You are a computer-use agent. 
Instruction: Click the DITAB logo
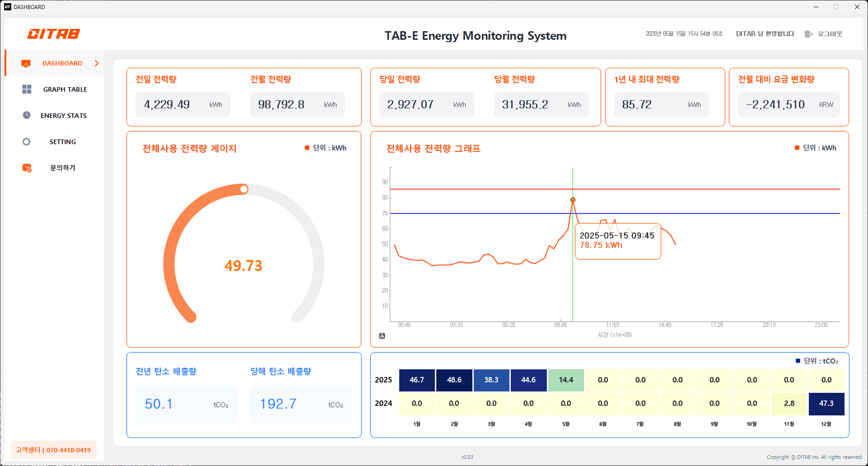click(53, 33)
